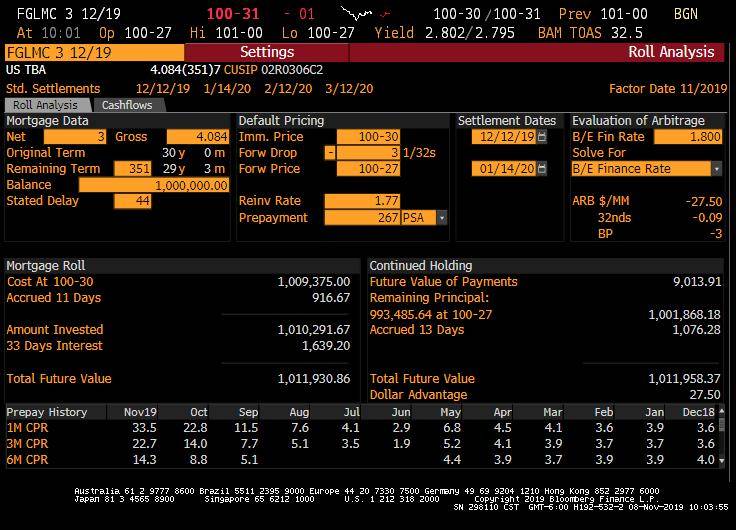Expand the PSA prepayment type dropdown
The image size is (736, 530).
pyautogui.click(x=441, y=218)
